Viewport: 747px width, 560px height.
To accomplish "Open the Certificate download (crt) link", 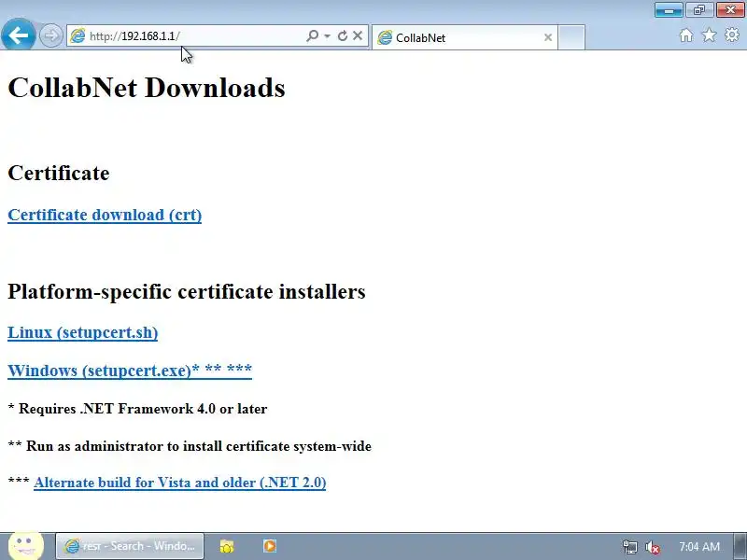I will pos(105,215).
